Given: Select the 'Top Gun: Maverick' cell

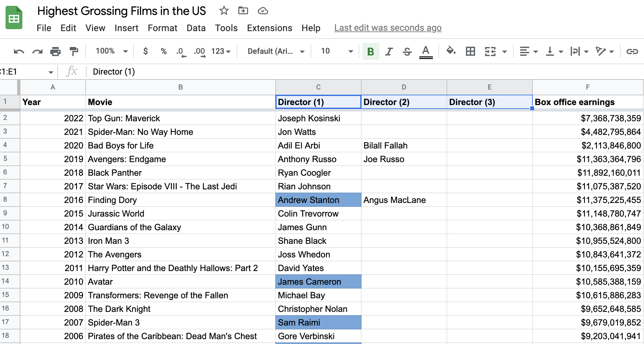Looking at the screenshot, I should coord(181,118).
